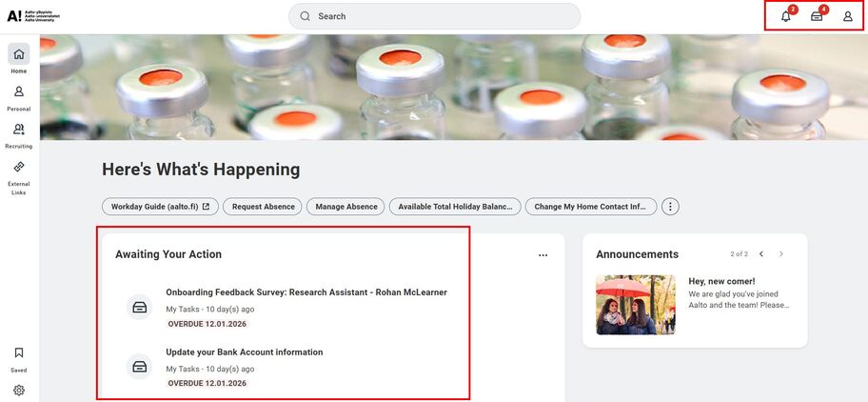The width and height of the screenshot is (868, 402).
Task: Click the search magnifier icon
Action: pyautogui.click(x=305, y=16)
